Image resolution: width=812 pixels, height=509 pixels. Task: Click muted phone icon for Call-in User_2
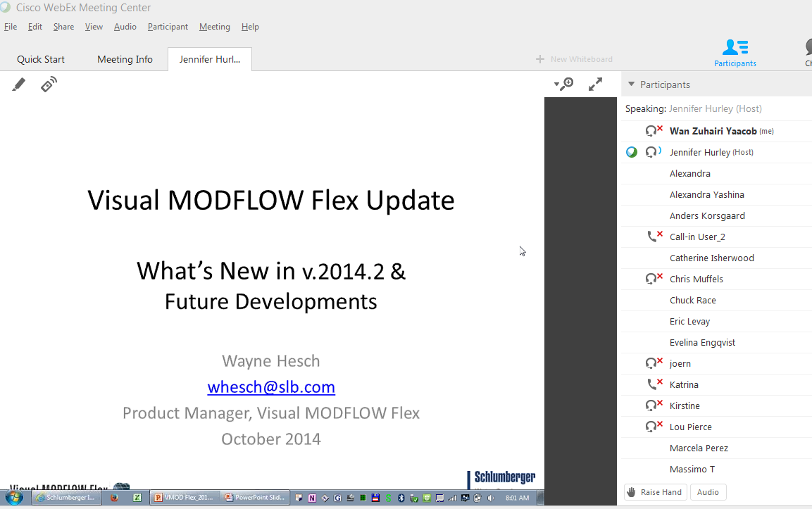[x=654, y=236]
